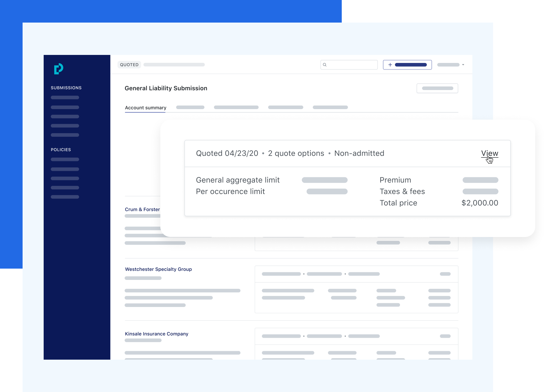Screen dimensions: 547x392
Task: Click first item under POLICIES in sidebar
Action: (x=65, y=160)
